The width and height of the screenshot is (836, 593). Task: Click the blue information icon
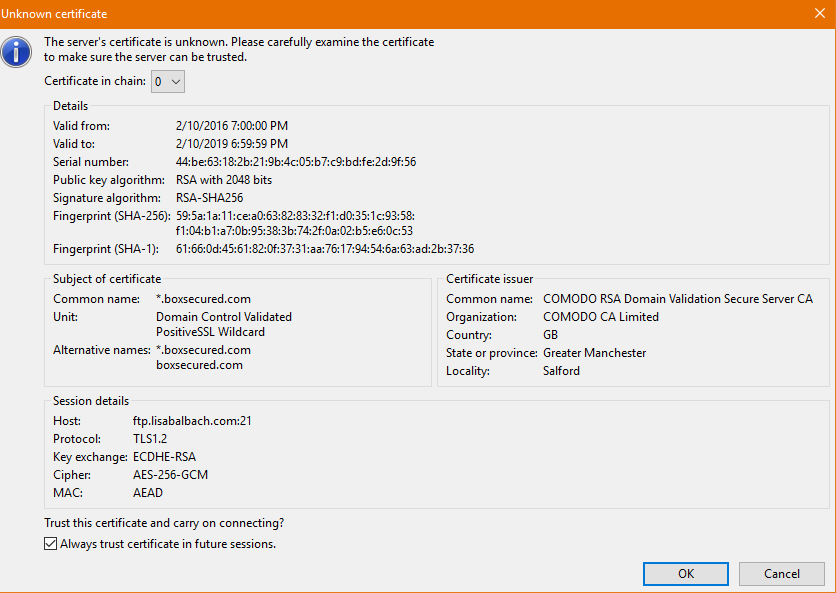(16, 52)
